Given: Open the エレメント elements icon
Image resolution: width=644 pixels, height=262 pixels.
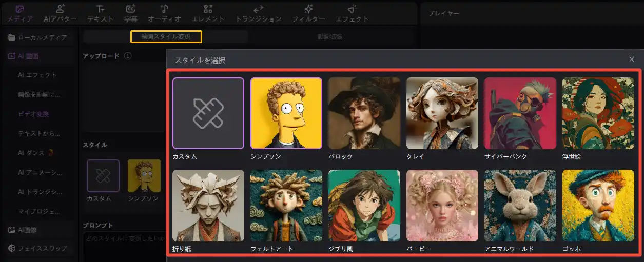Looking at the screenshot, I should coord(208,9).
